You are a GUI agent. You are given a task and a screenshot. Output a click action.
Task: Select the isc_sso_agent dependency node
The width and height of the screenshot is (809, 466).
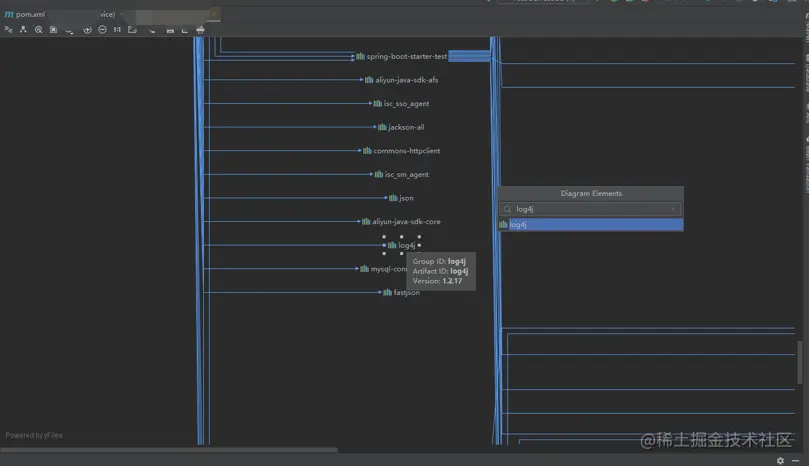click(x=401, y=104)
